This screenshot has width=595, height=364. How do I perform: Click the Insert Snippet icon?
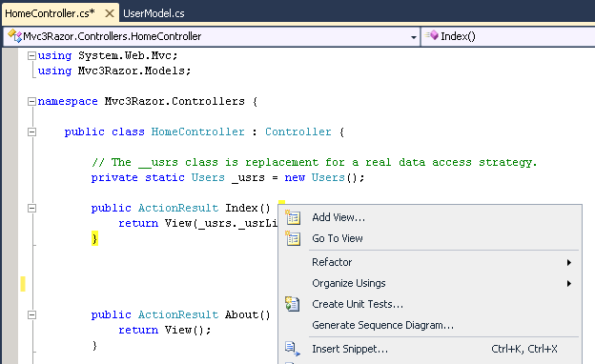click(x=292, y=349)
